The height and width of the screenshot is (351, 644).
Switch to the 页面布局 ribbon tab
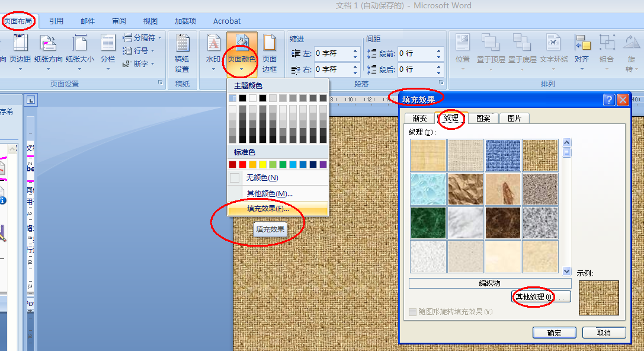pyautogui.click(x=18, y=21)
